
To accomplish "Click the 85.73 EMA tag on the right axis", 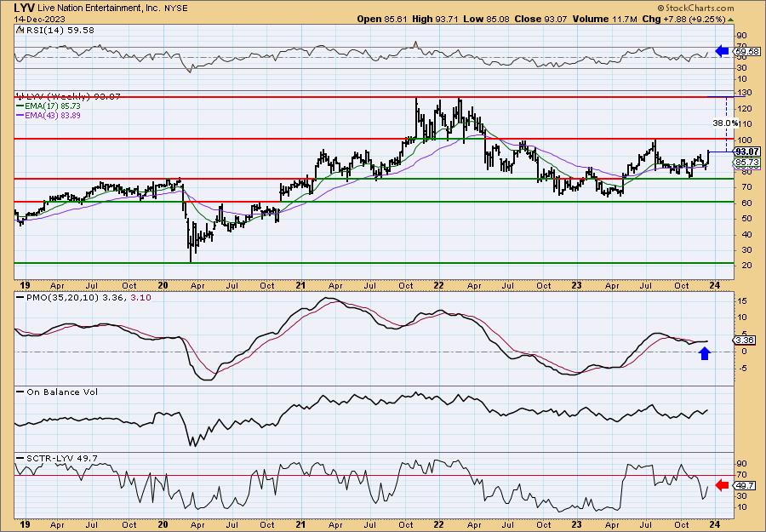I will [748, 162].
